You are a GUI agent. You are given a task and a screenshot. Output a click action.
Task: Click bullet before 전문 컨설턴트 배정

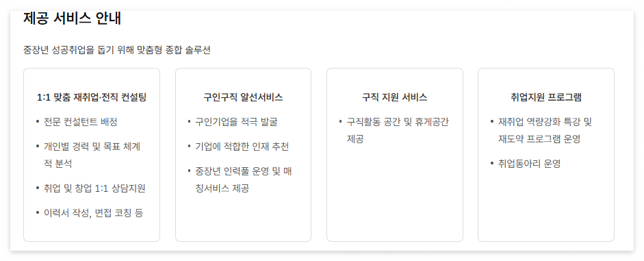pyautogui.click(x=38, y=122)
